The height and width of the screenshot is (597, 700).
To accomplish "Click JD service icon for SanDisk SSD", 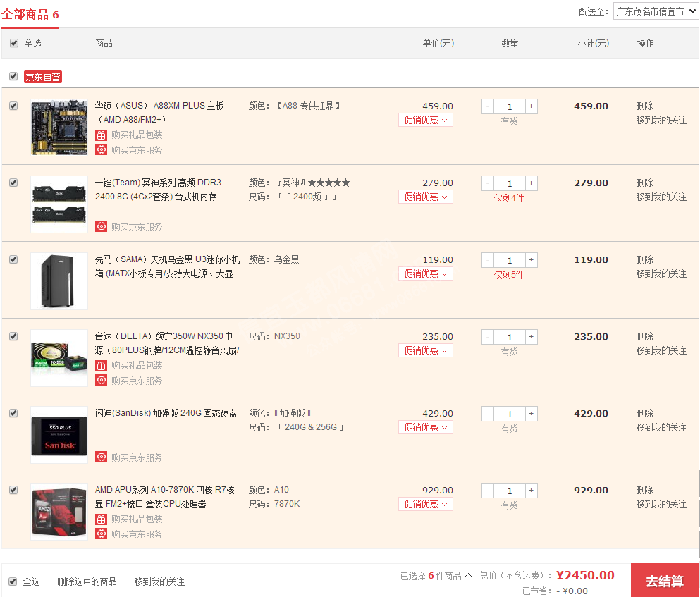I will click(x=102, y=457).
